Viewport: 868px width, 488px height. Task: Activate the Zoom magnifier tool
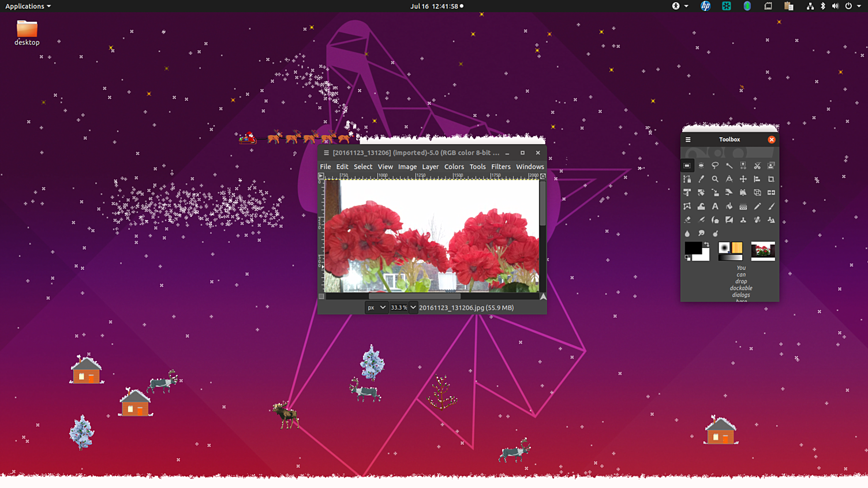click(715, 179)
